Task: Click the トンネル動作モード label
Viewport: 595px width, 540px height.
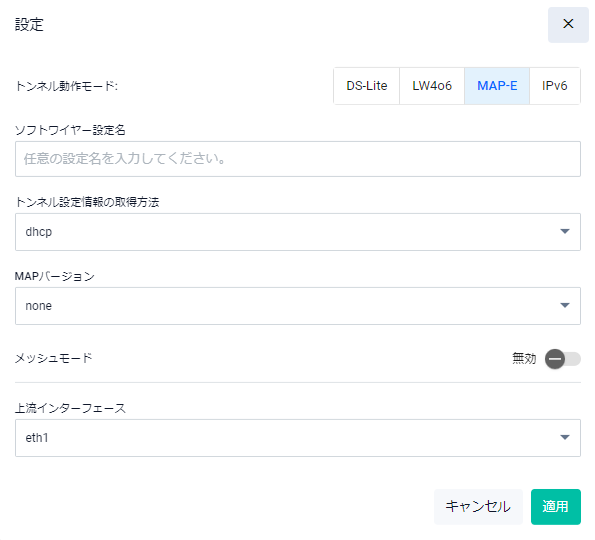Action: point(66,86)
